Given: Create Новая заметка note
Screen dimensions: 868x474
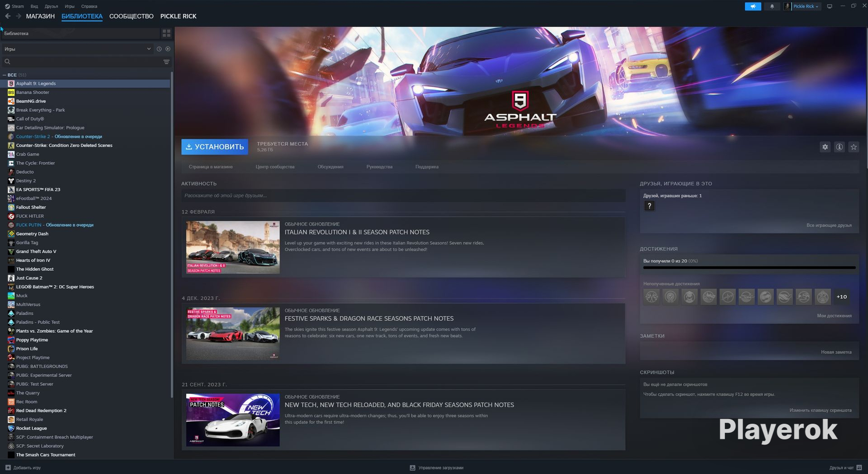Looking at the screenshot, I should (836, 352).
